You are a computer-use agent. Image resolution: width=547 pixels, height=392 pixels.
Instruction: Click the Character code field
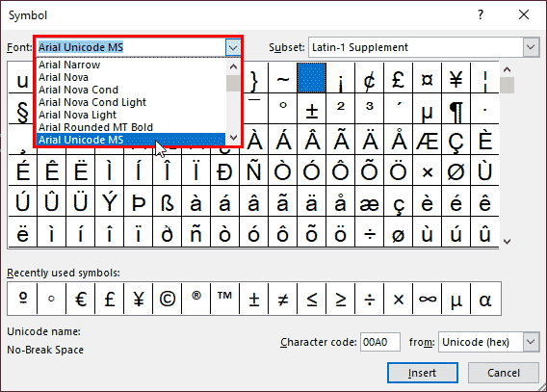point(379,342)
